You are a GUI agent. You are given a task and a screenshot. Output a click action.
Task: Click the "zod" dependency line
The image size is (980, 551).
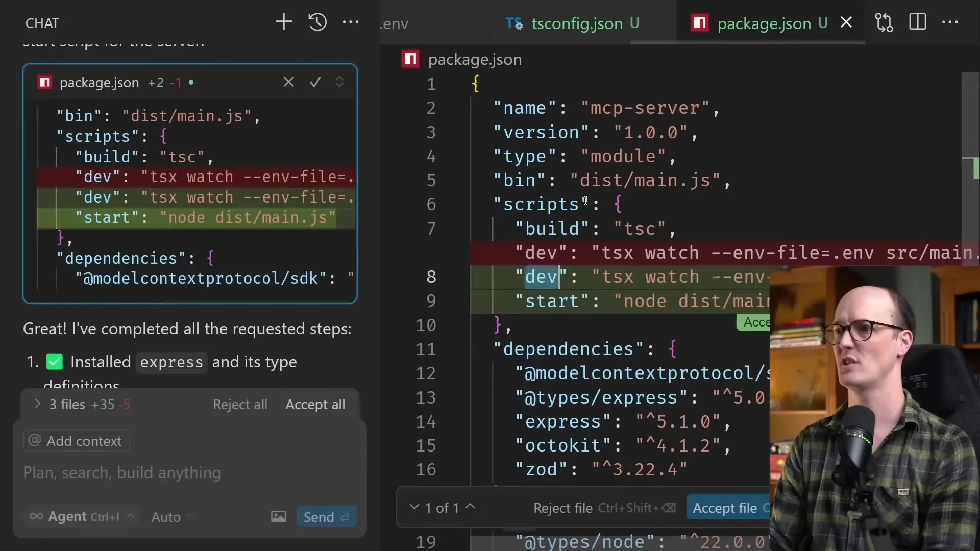601,470
